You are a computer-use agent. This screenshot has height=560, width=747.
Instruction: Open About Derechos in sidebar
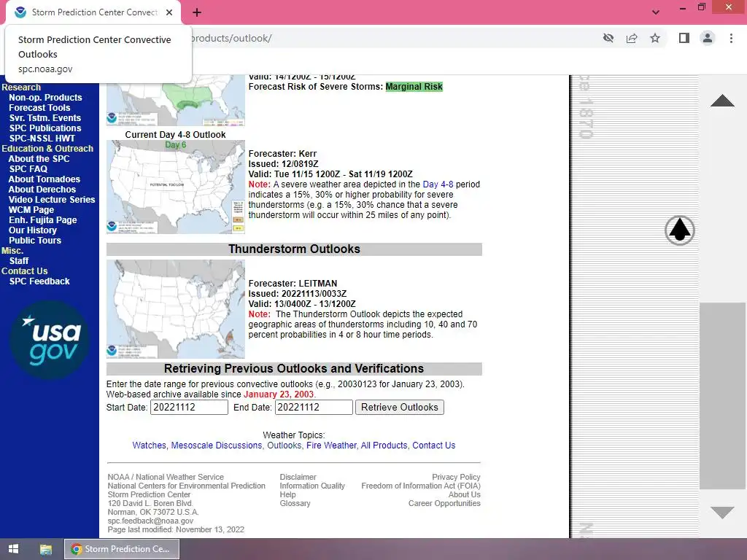pyautogui.click(x=42, y=190)
